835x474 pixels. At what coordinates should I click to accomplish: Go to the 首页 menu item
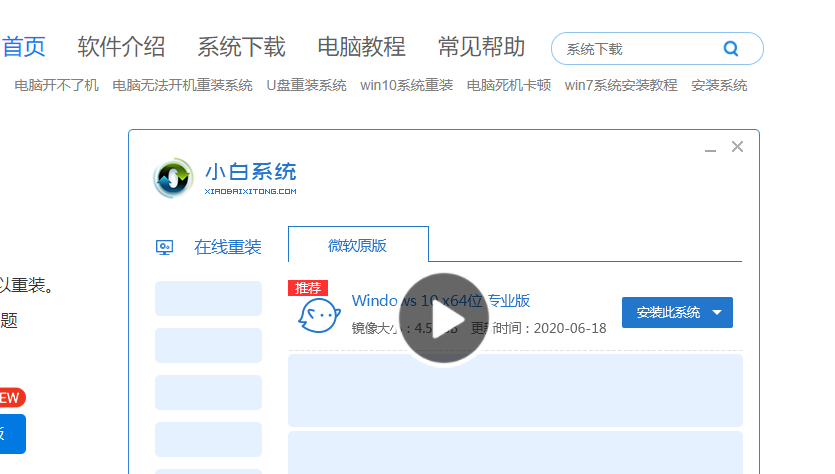[x=24, y=47]
